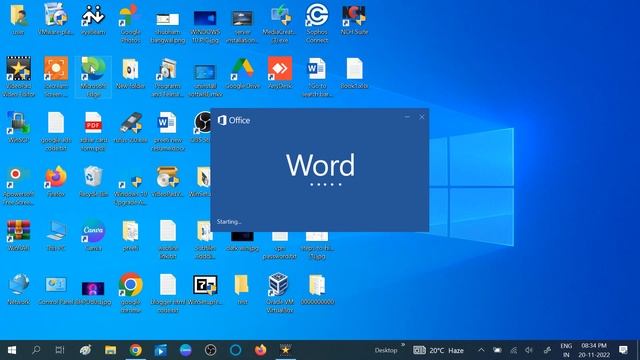
Task: Select the Word document beside AnyDesk
Action: tap(317, 76)
